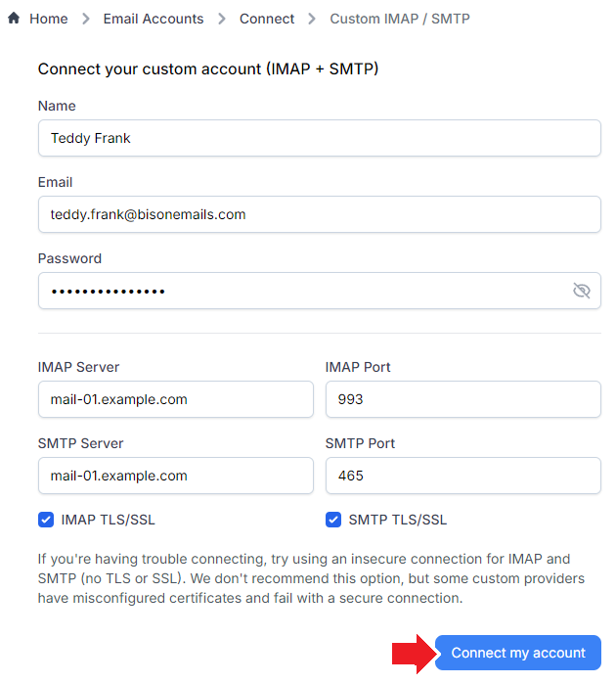This screenshot has width=616, height=683.
Task: Click the chevron after Connect breadcrumb
Action: pyautogui.click(x=312, y=19)
